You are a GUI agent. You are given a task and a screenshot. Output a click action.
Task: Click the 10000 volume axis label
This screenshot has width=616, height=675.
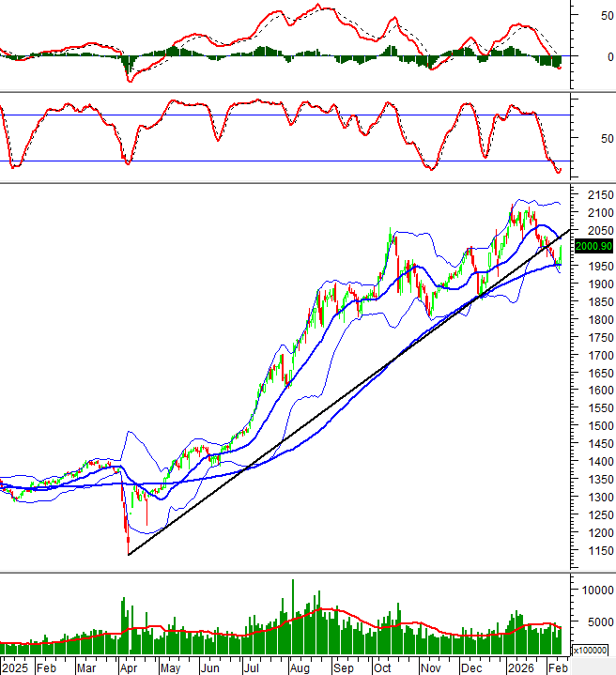[597, 590]
